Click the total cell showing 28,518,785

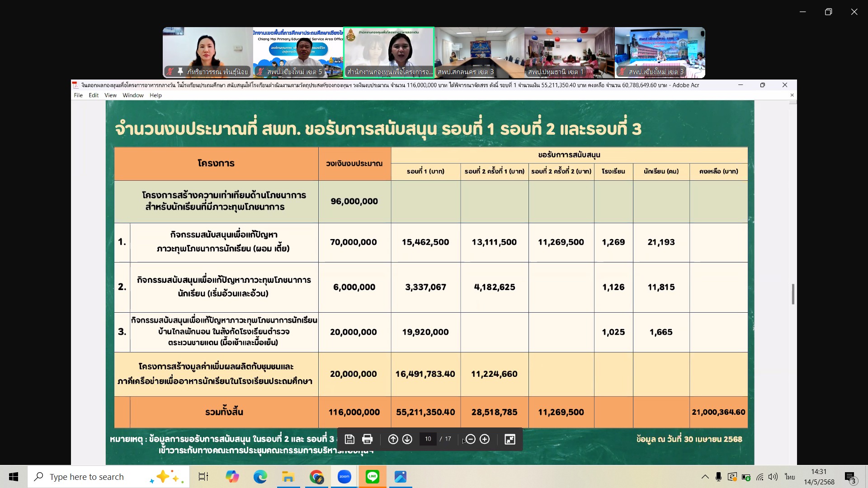coord(494,412)
